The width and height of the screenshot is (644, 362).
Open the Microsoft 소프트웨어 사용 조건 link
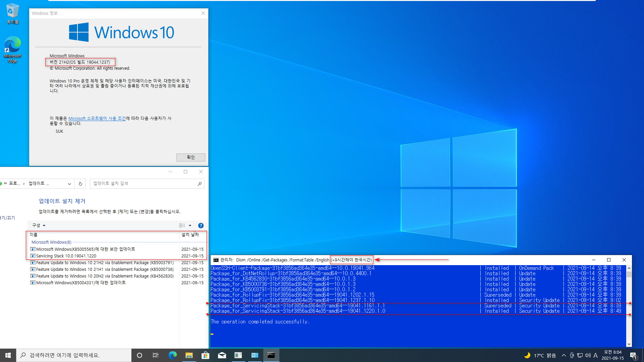pyautogui.click(x=97, y=118)
